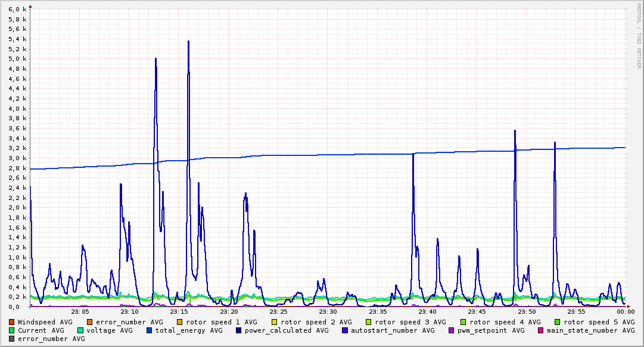This screenshot has height=347, width=644.
Task: Click the gray error_number AVG swatch
Action: pos(11,339)
